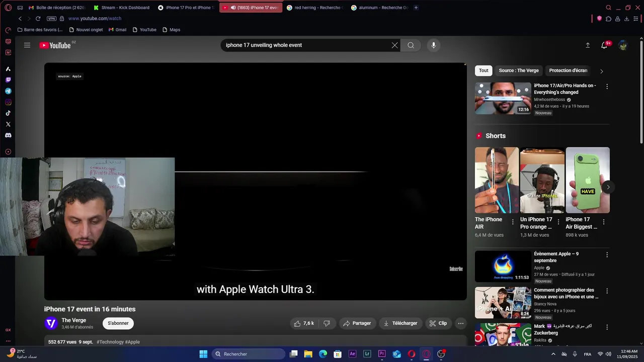Subscribe with the S'abonner button
Screen dimensions: 644x362
(118, 323)
